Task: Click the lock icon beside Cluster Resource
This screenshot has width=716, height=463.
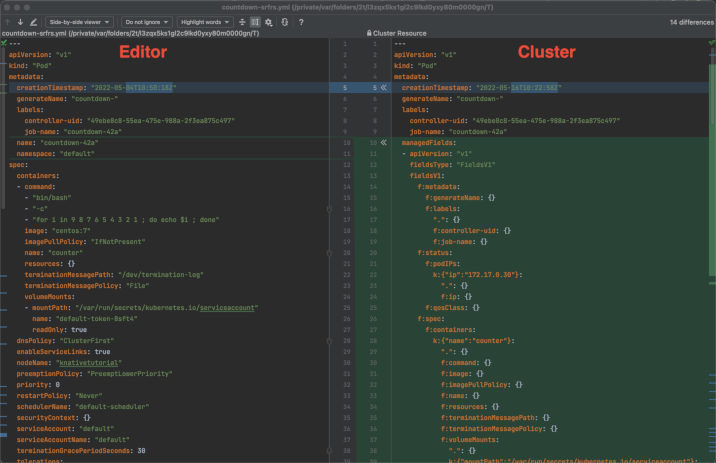Action: click(369, 33)
